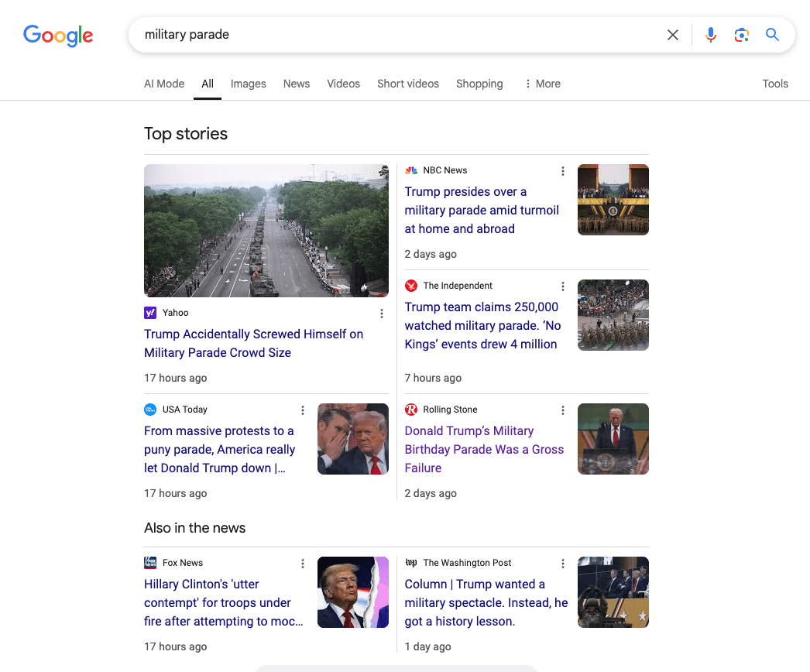810x672 pixels.
Task: Click the Google logo
Action: [x=58, y=35]
